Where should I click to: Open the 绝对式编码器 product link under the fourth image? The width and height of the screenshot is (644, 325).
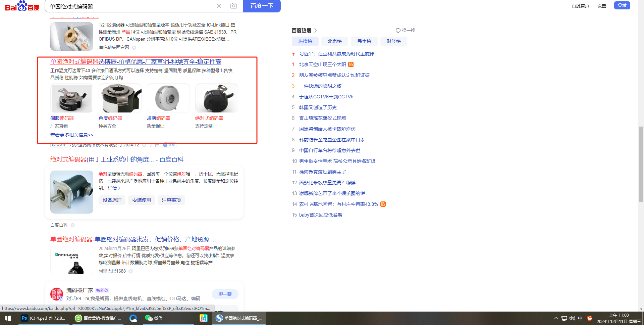209,118
